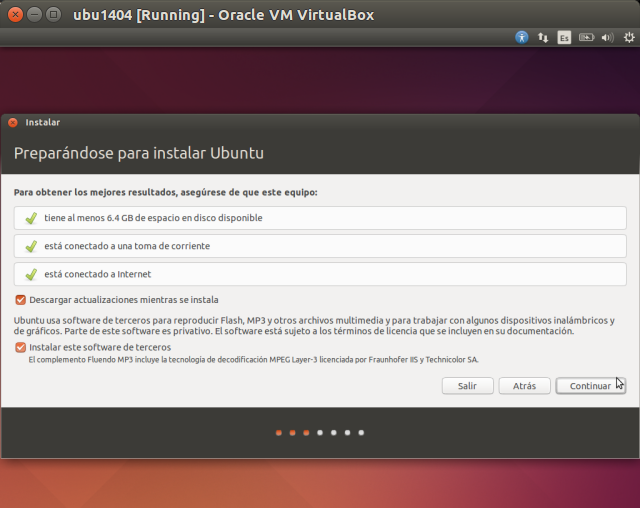The width and height of the screenshot is (640, 508).
Task: Click the 6.4 GB disk space requirement row
Action: tap(320, 218)
